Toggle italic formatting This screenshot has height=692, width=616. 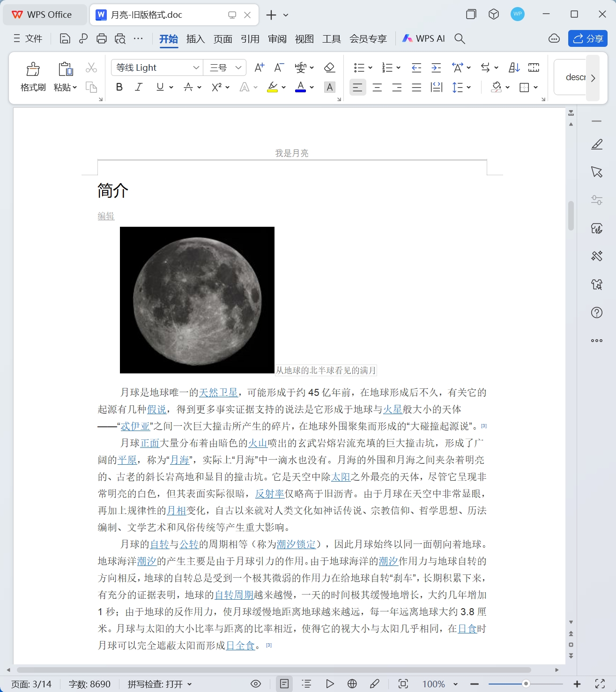point(138,87)
